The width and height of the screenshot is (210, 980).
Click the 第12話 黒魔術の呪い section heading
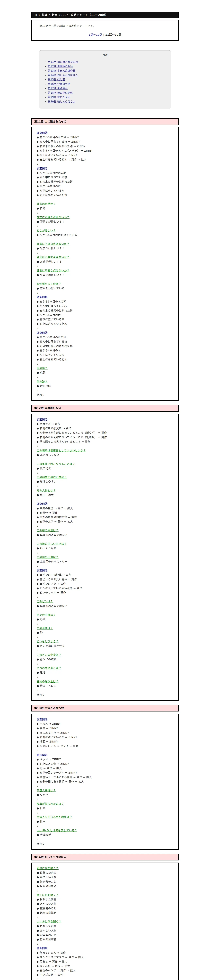pyautogui.click(x=105, y=408)
